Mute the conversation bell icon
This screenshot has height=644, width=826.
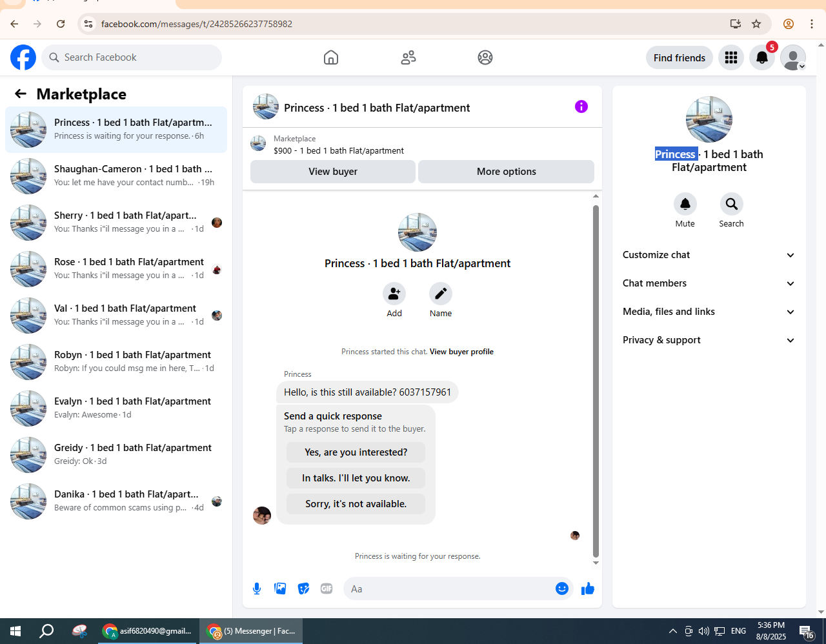[685, 204]
